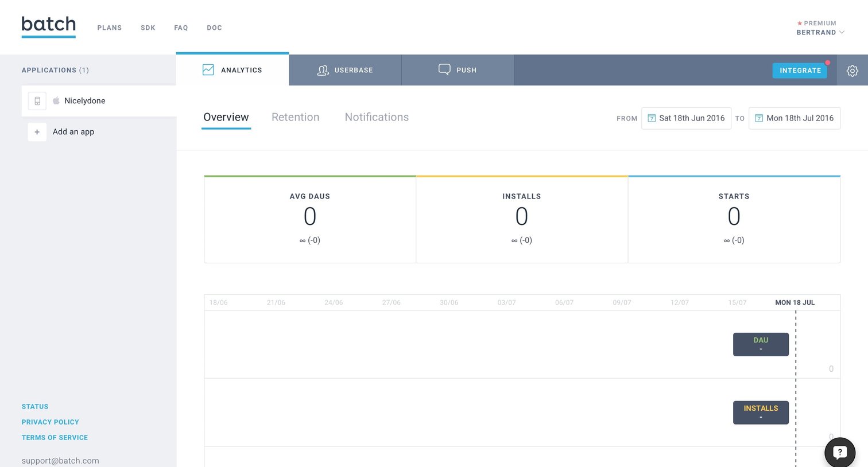This screenshot has width=868, height=467.
Task: Click the Push speech bubble icon
Action: 444,69
